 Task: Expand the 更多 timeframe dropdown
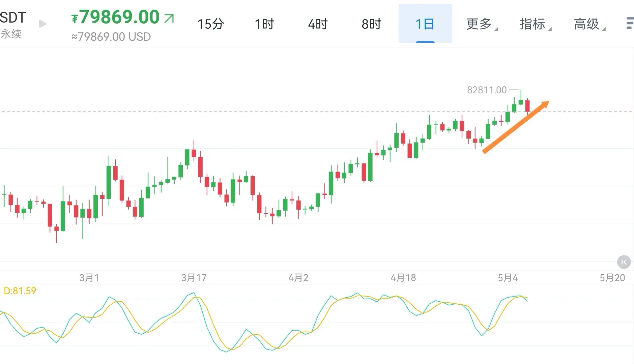tap(482, 24)
